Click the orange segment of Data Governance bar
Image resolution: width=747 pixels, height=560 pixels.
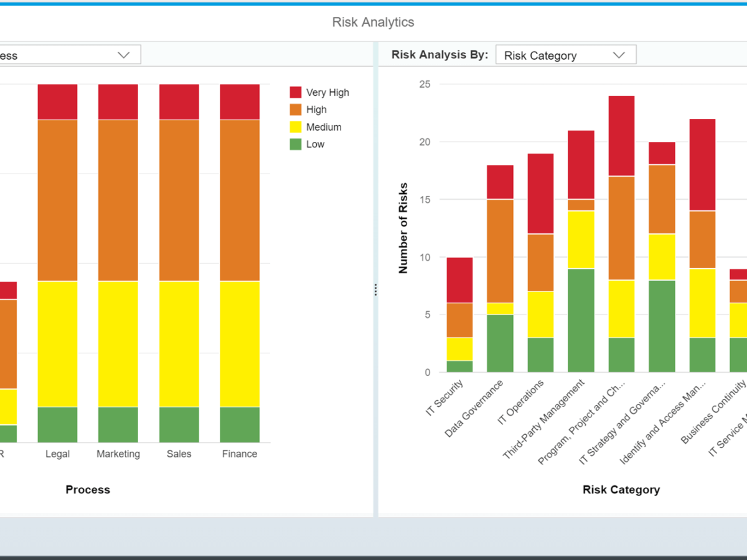(500, 251)
